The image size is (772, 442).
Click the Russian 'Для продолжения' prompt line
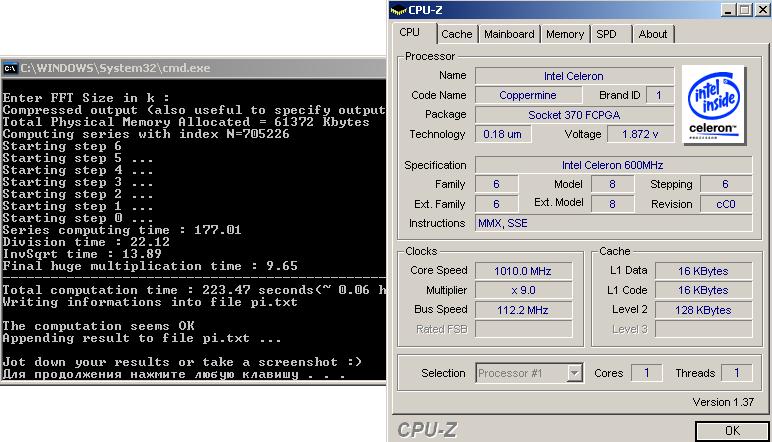[174, 374]
